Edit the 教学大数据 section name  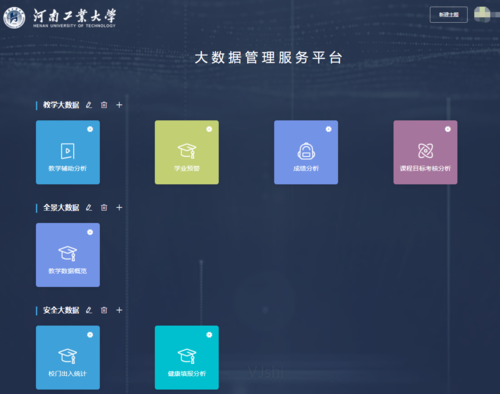point(89,105)
